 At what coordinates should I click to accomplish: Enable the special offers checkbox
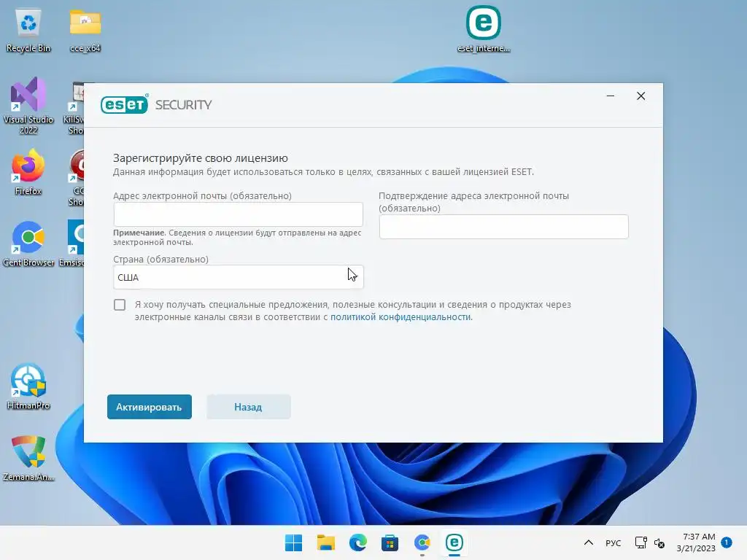point(120,305)
